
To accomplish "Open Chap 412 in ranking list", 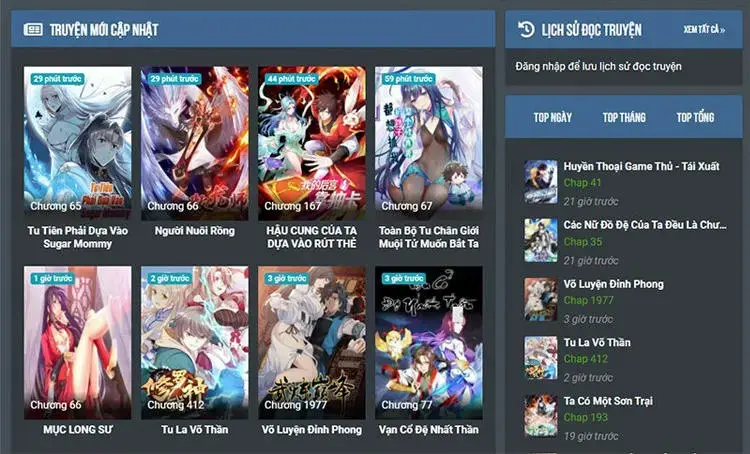I will pyautogui.click(x=585, y=359).
